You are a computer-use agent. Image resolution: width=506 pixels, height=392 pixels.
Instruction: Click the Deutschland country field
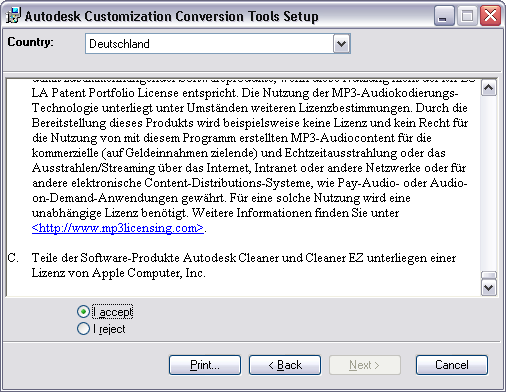pos(218,44)
